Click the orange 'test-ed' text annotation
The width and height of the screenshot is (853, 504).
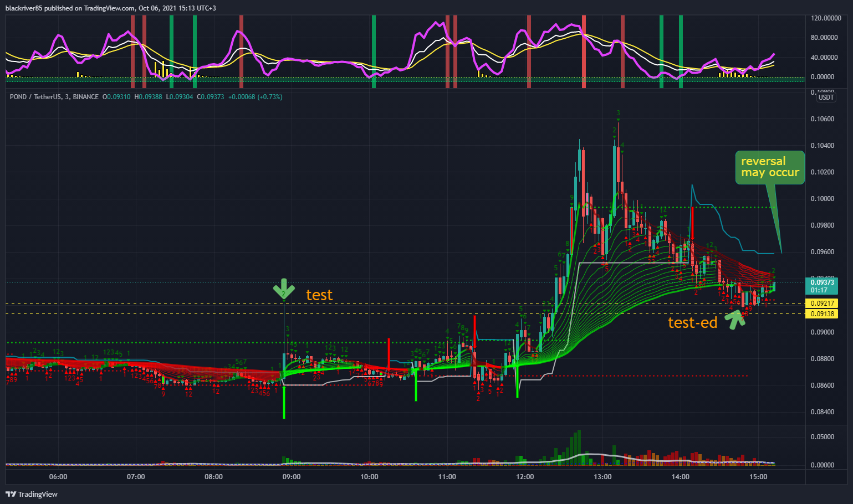tap(693, 323)
